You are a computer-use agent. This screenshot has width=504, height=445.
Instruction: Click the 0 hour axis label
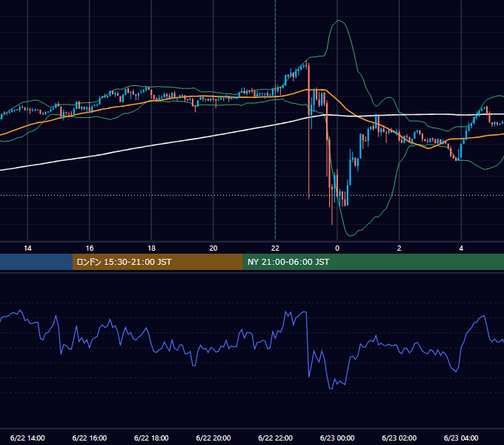click(x=337, y=248)
